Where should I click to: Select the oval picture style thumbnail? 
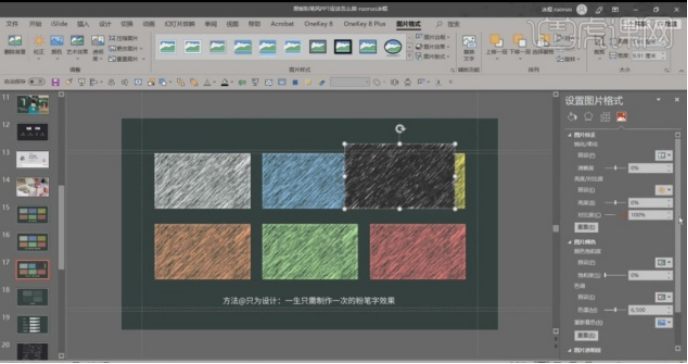393,46
